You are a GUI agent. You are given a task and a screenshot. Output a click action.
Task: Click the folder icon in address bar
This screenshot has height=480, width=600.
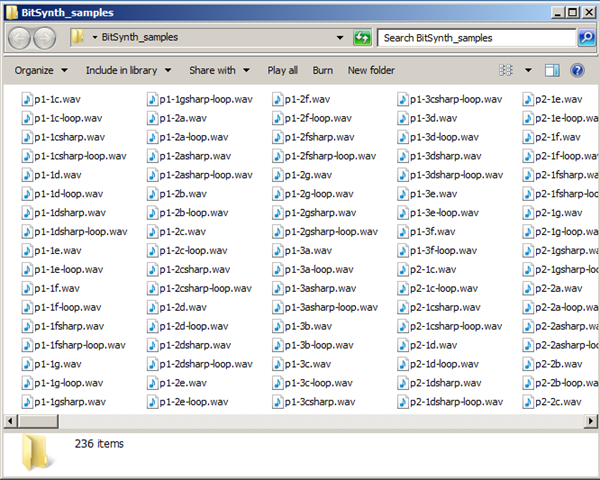(78, 37)
